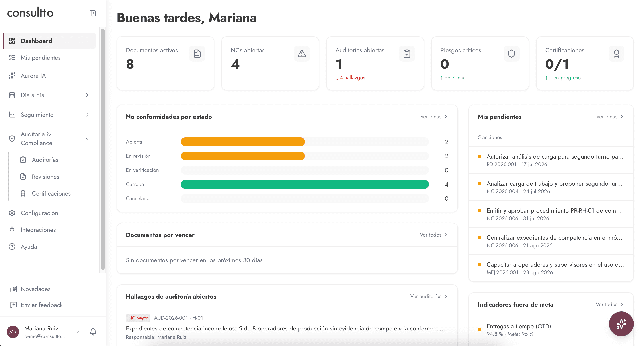Viewport: 644px width, 346px height.
Task: Open pending 'Analizar carga de trabajo' item
Action: point(551,187)
